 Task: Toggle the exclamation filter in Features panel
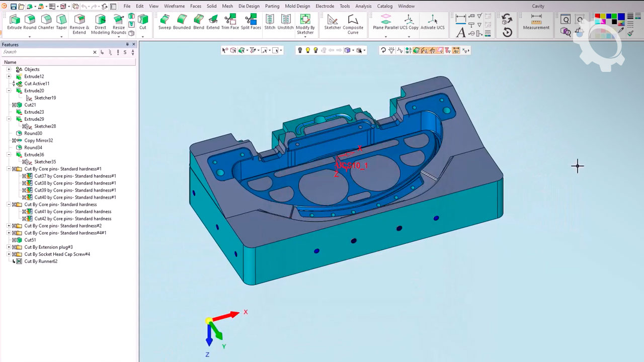click(x=117, y=52)
